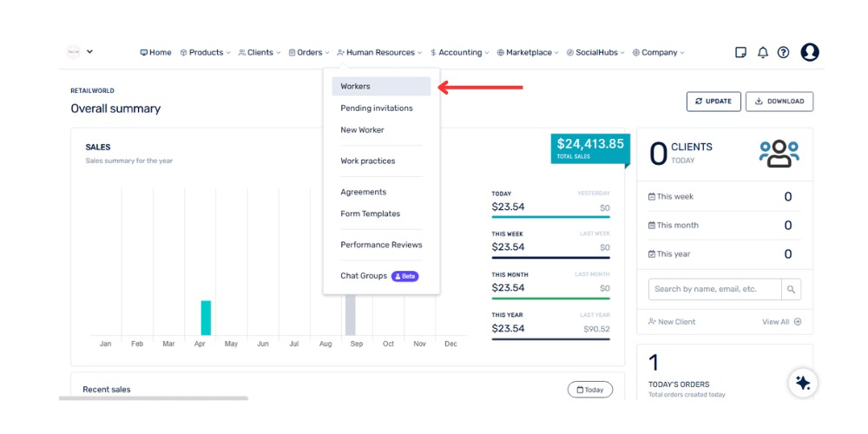This screenshot has width=868, height=434.
Task: Click the search magnifier icon in clients panel
Action: click(791, 289)
